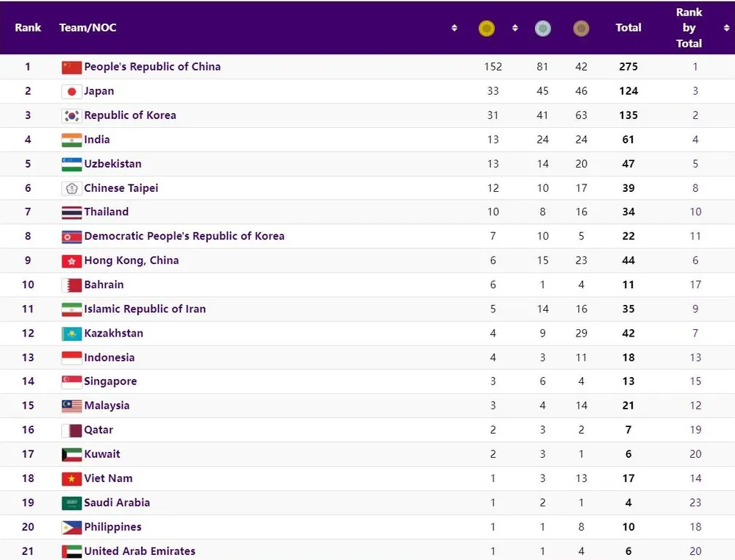Screen dimensions: 735x560
Task: Click the gold medal icon header
Action: 486,29
